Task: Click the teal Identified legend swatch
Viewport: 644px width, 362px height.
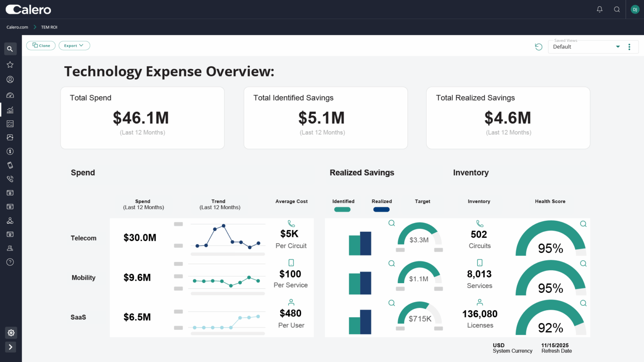Action: point(342,210)
